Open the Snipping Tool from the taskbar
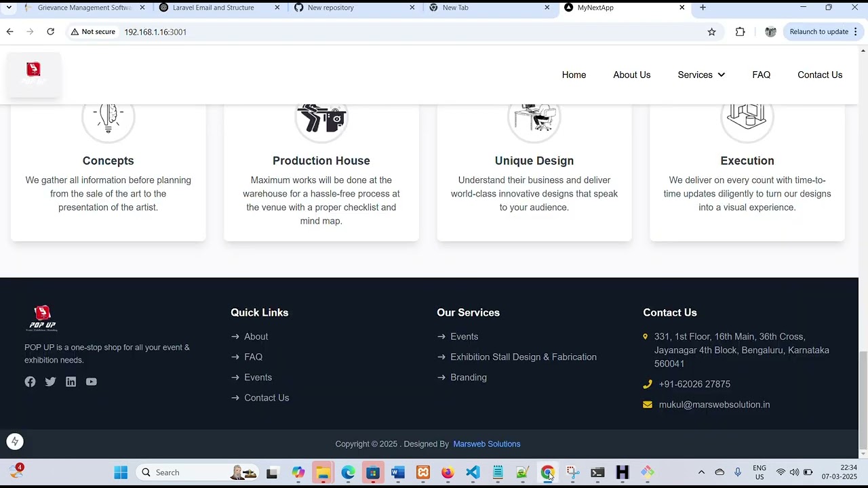The height and width of the screenshot is (488, 868). [x=572, y=472]
